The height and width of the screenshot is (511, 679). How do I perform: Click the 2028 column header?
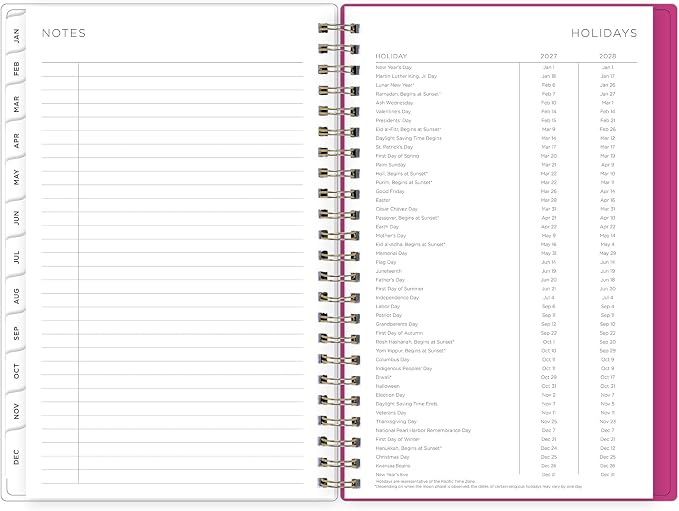(x=608, y=56)
